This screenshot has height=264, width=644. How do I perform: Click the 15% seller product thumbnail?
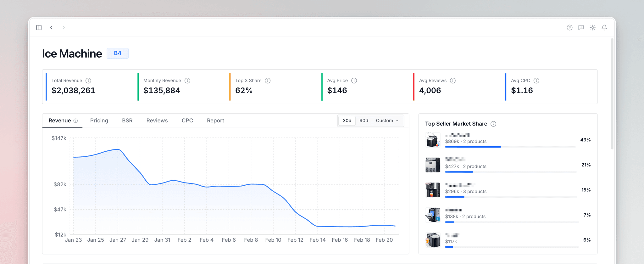[x=433, y=190]
